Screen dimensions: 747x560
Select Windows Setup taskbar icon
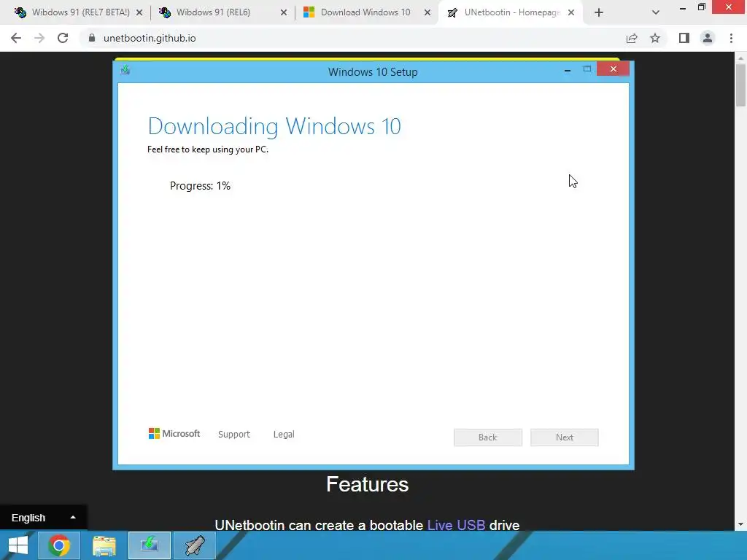point(150,545)
